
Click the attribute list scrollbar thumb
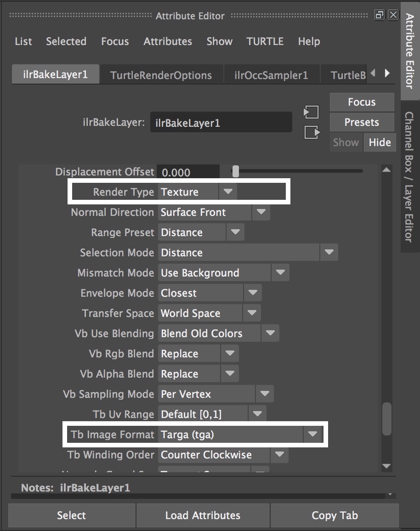click(387, 418)
